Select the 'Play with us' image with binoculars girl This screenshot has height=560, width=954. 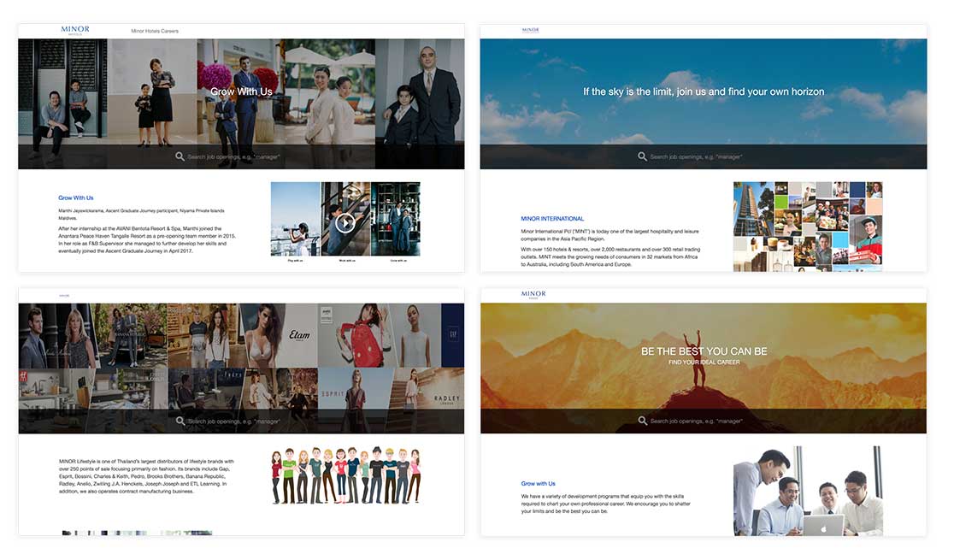coord(296,220)
